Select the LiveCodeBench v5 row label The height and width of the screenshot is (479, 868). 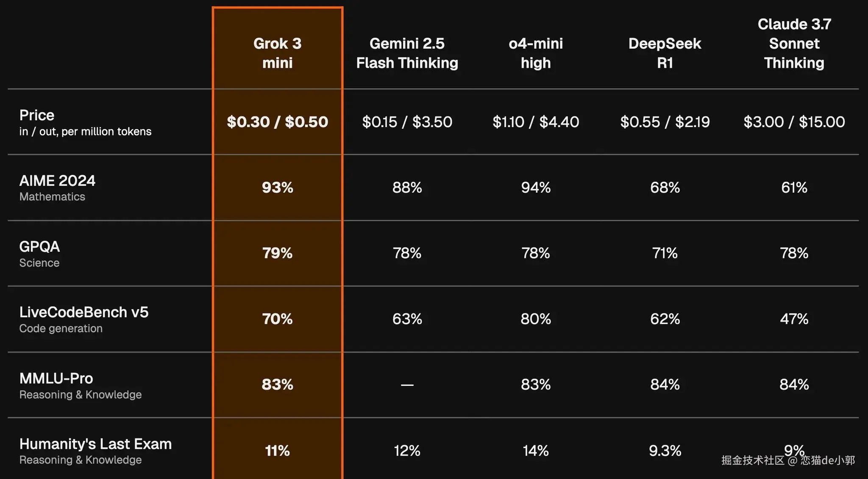(x=84, y=312)
